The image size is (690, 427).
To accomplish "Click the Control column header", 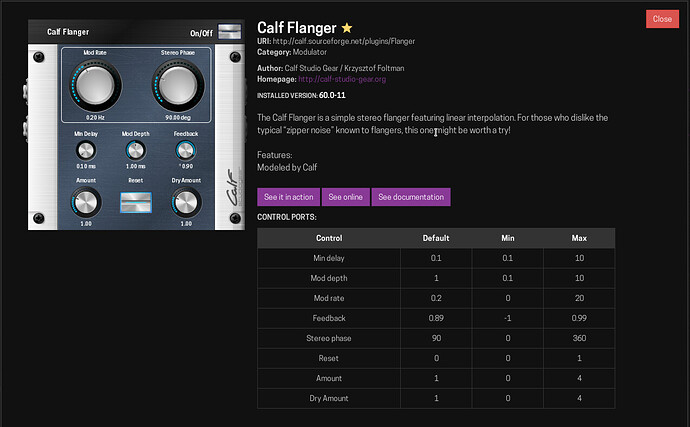I will pos(329,238).
